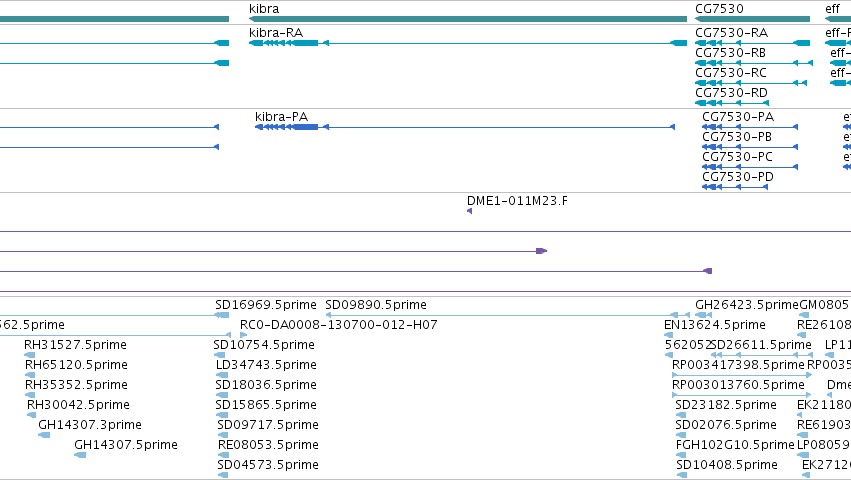
Task: Select EST SD09890.5prime
Action: click(x=376, y=305)
